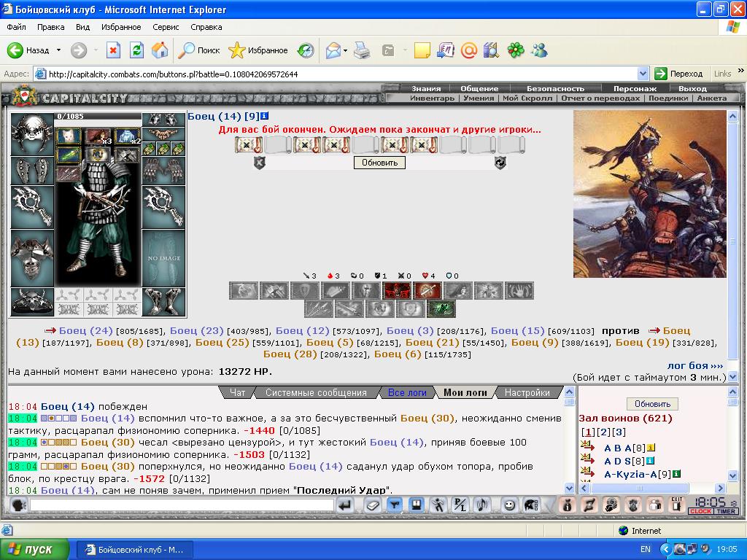
Task: Click the running man chat icon
Action: 438,505
